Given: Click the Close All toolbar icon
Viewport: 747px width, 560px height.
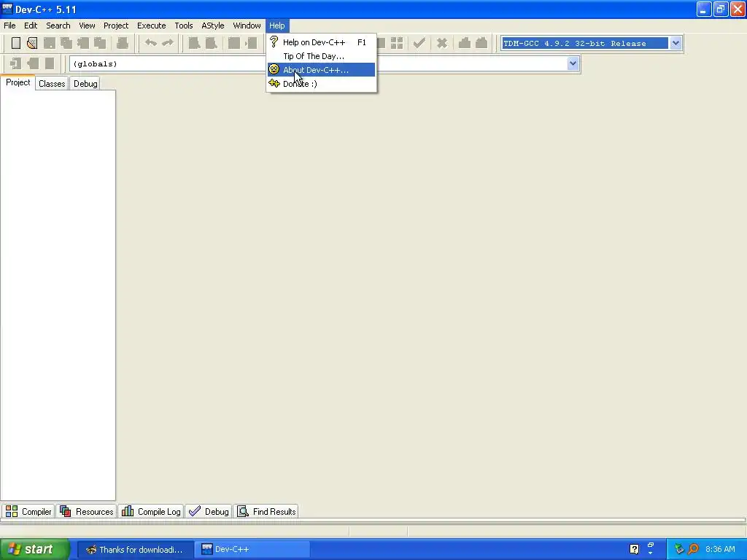Looking at the screenshot, I should point(100,43).
